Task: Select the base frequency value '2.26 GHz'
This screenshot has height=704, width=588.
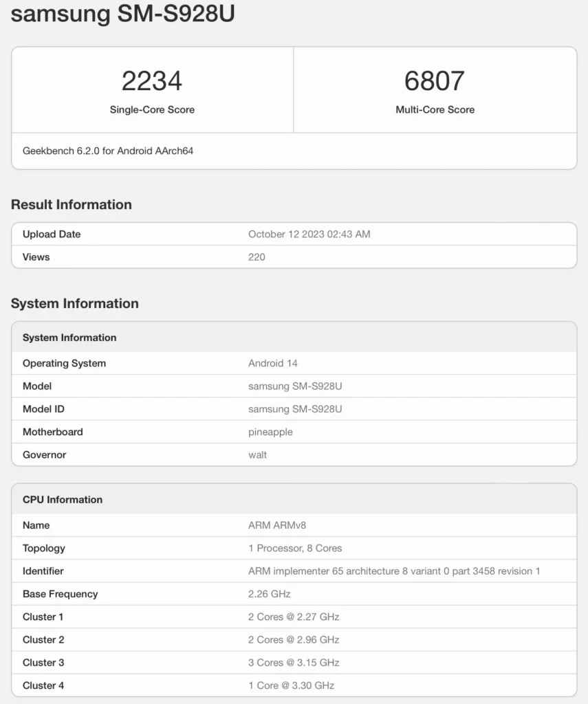Action: [270, 594]
